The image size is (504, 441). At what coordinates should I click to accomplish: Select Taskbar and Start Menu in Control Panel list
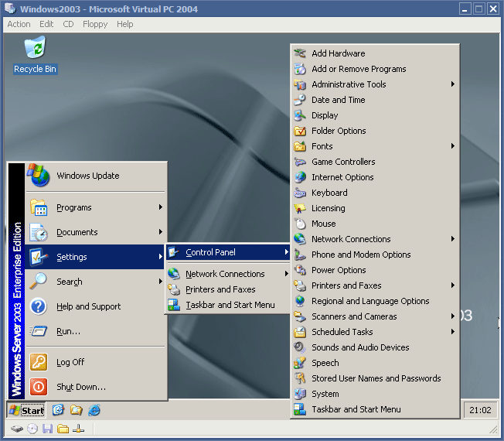(375, 409)
